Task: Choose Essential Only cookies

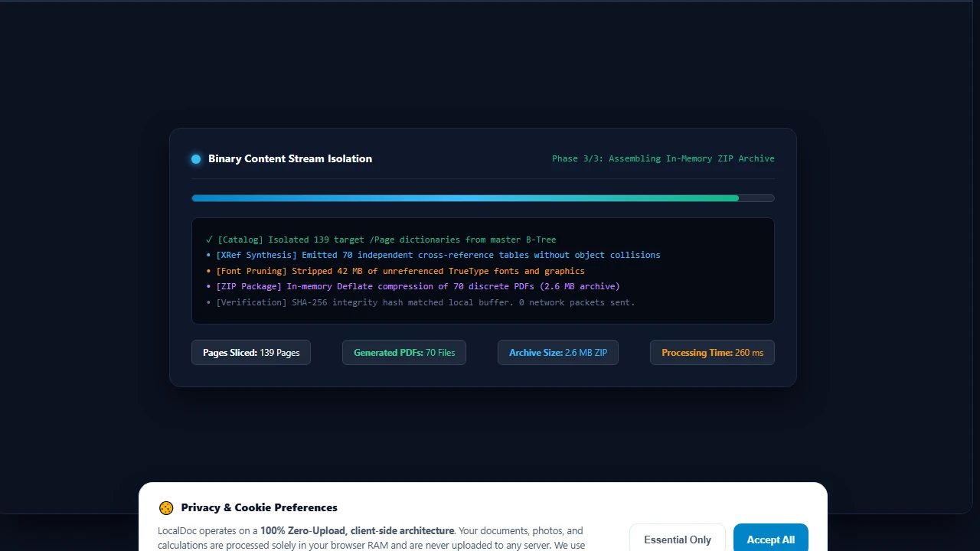Action: (x=677, y=539)
